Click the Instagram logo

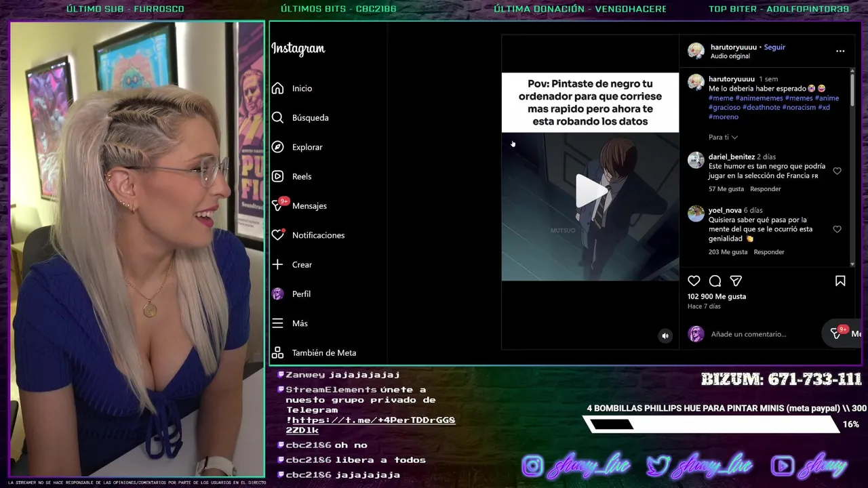[298, 48]
